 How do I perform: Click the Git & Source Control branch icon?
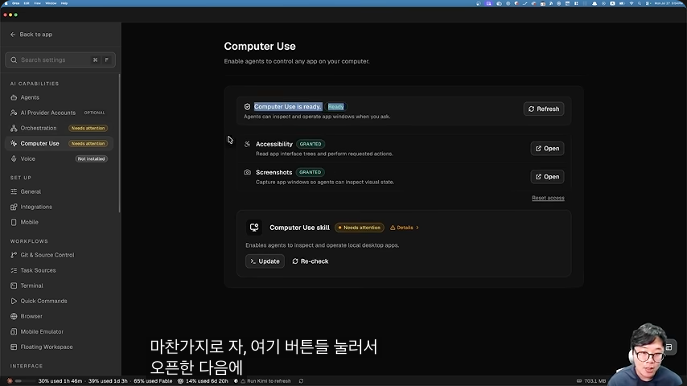pyautogui.click(x=14, y=255)
